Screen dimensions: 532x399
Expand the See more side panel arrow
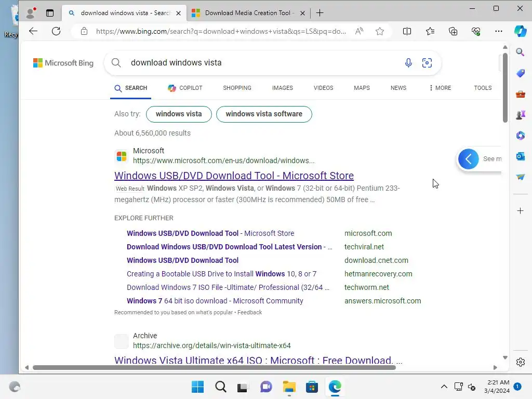point(468,159)
